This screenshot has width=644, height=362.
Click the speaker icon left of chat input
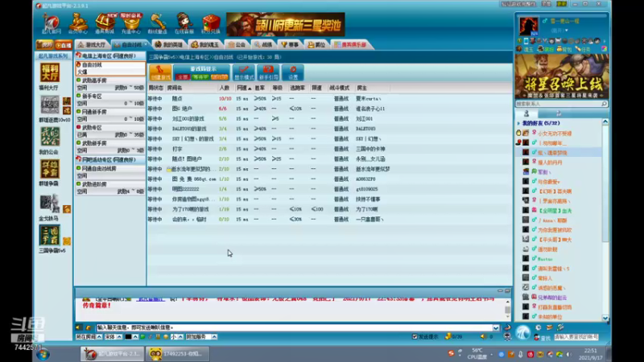[78, 327]
